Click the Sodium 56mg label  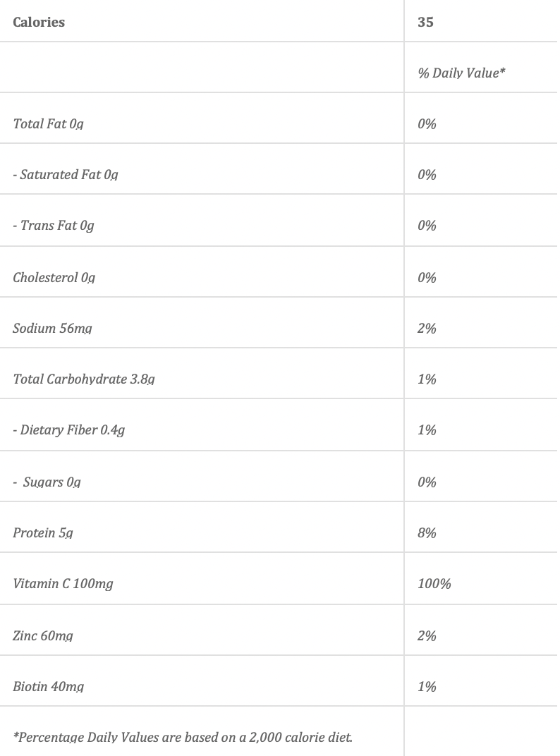click(52, 329)
